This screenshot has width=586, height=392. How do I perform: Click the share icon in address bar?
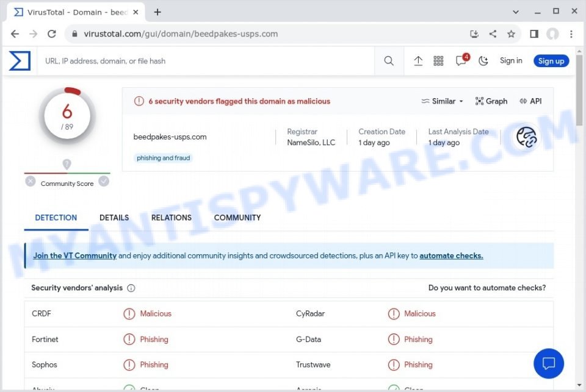pyautogui.click(x=493, y=34)
